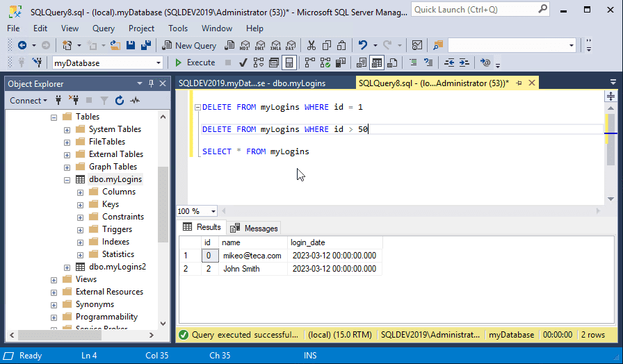Image resolution: width=623 pixels, height=364 pixels.
Task: Open the find combo box dropdown
Action: pos(572,46)
